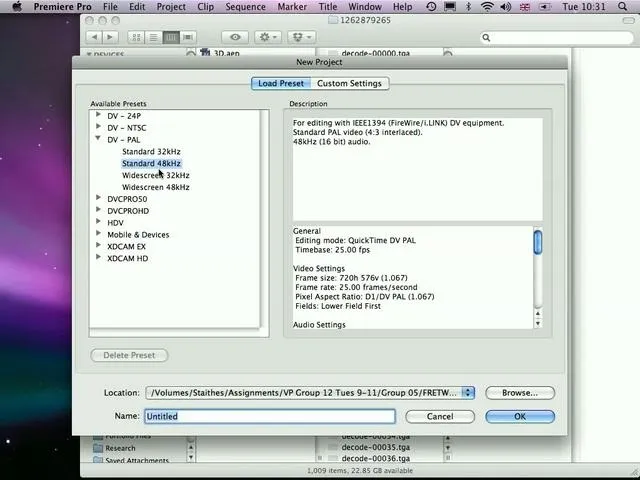The image size is (640, 480).
Task: Expand the DV - NTSC preset group
Action: pyautogui.click(x=98, y=127)
